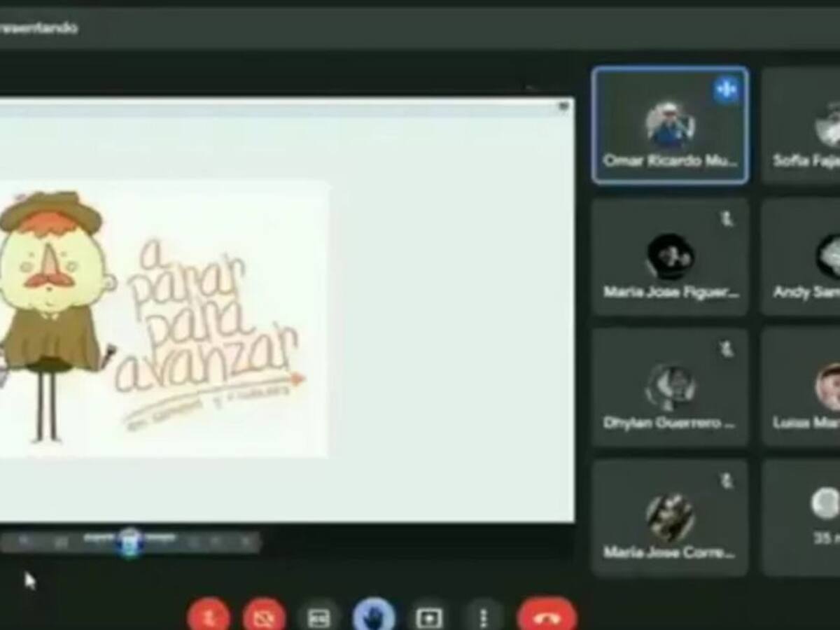Click the name label Dhylan Guerrero...
The height and width of the screenshot is (630, 840).
tap(669, 423)
